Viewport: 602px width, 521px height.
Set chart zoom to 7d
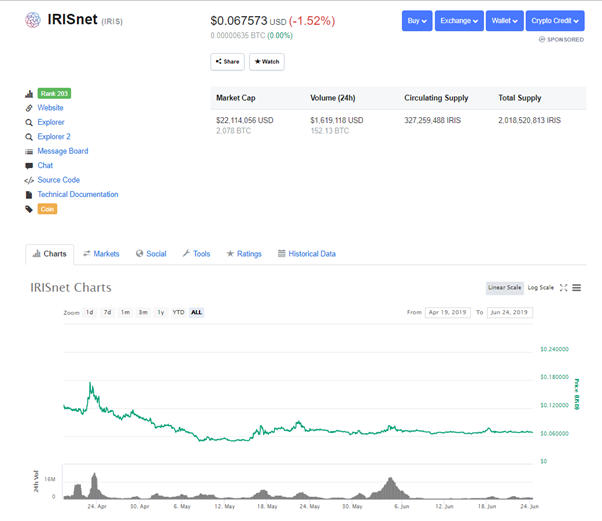(108, 313)
